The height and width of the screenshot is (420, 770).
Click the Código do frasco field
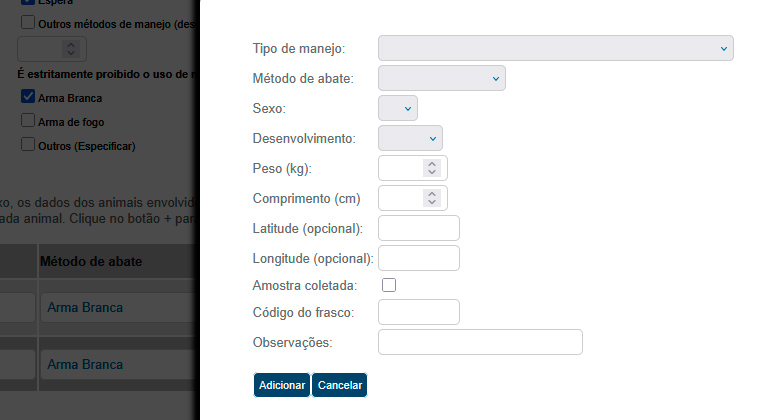[418, 313]
